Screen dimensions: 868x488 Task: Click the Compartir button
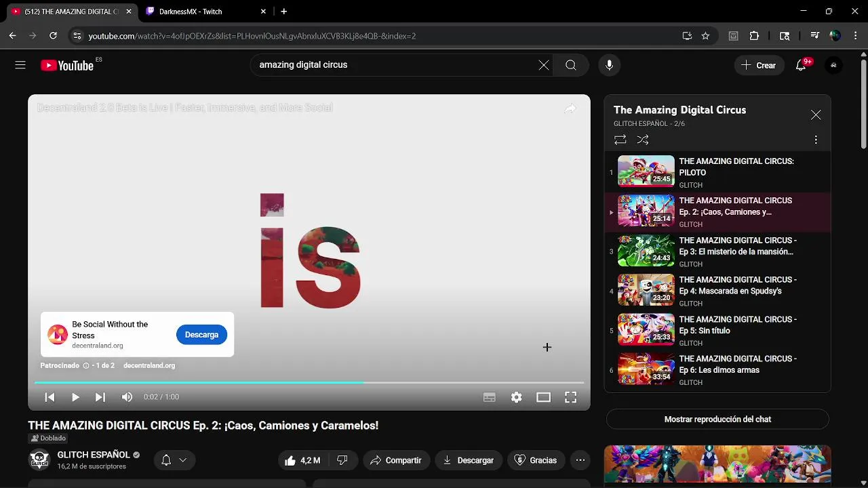click(396, 460)
